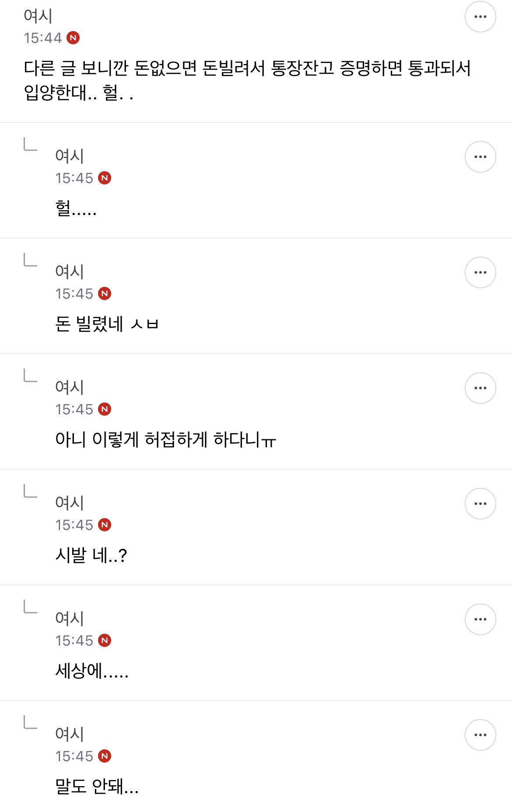Click the red N badge on '헐.....' reply

[x=105, y=178]
